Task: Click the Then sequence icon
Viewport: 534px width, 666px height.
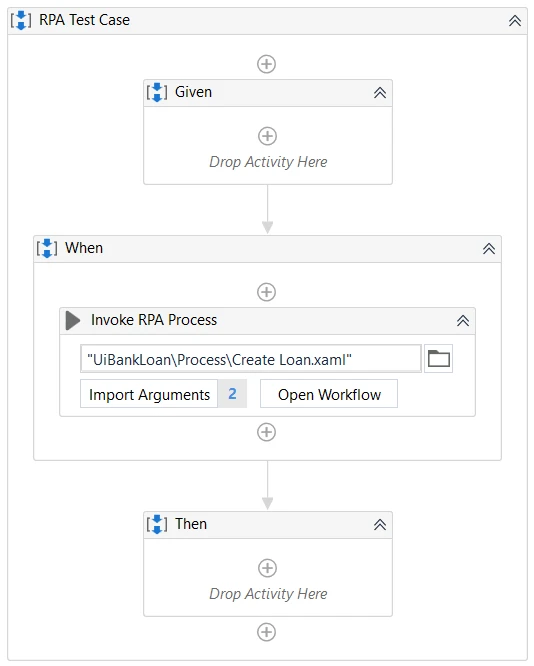Action: click(x=157, y=524)
